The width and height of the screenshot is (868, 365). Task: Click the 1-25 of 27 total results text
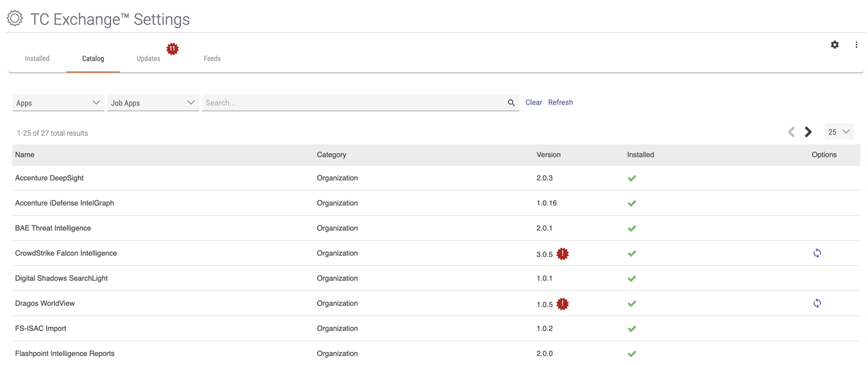pyautogui.click(x=52, y=133)
